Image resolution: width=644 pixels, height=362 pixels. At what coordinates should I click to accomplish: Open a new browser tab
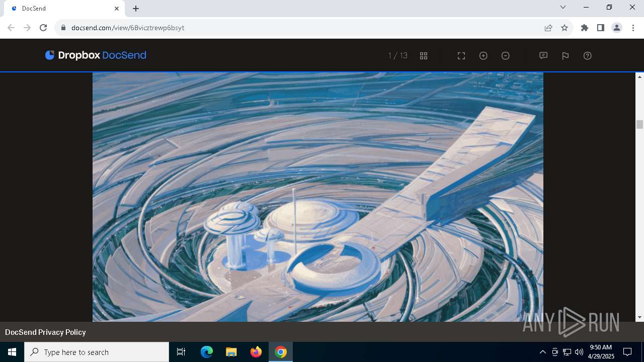[x=136, y=9]
